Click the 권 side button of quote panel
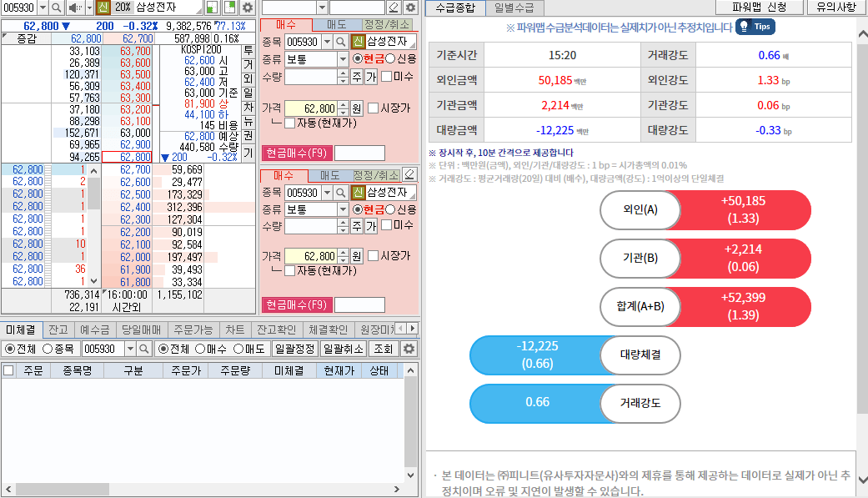This screenshot has width=868, height=498. pyautogui.click(x=248, y=136)
